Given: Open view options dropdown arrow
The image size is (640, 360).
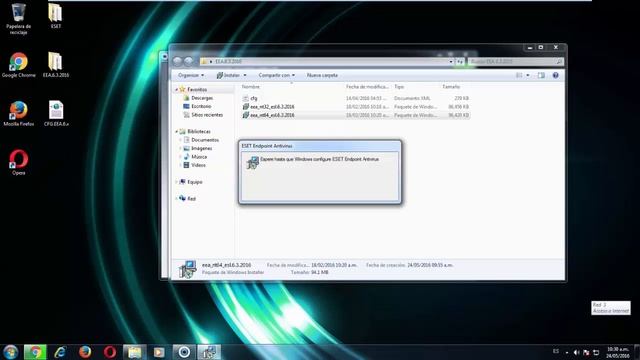Looking at the screenshot, I should (x=528, y=75).
